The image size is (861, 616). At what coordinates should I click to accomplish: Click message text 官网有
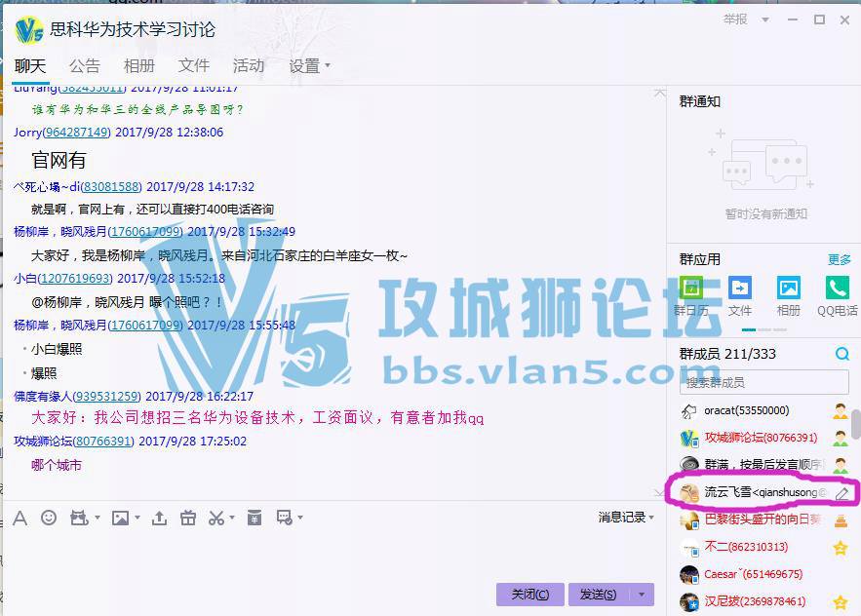(59, 160)
